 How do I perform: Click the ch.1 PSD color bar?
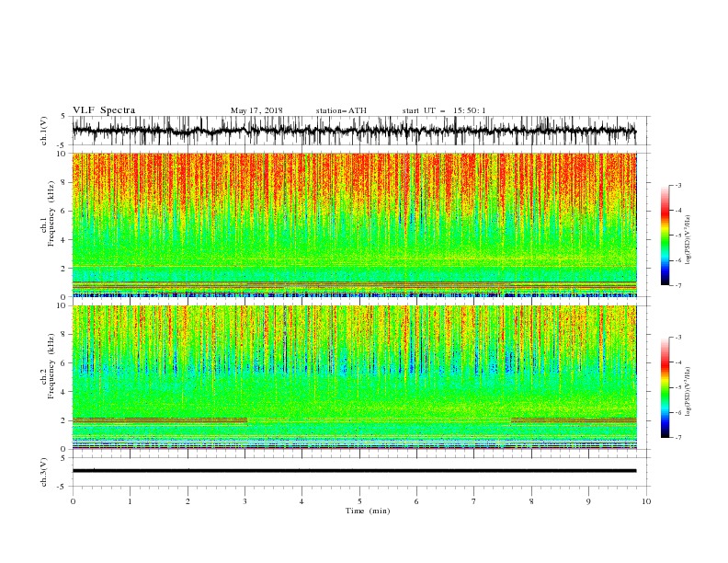tap(665, 235)
